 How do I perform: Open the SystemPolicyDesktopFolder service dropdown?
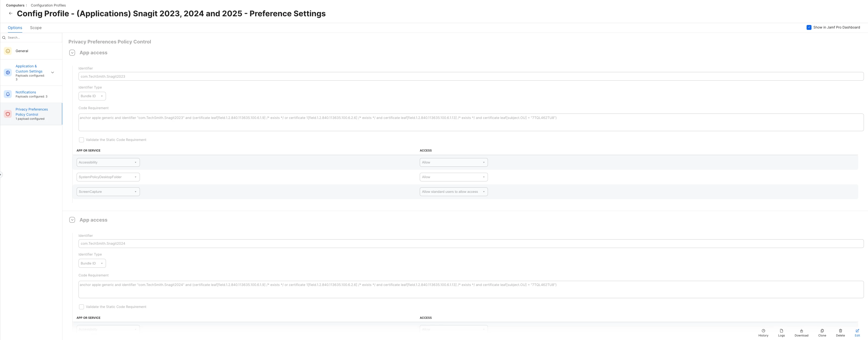pos(108,177)
